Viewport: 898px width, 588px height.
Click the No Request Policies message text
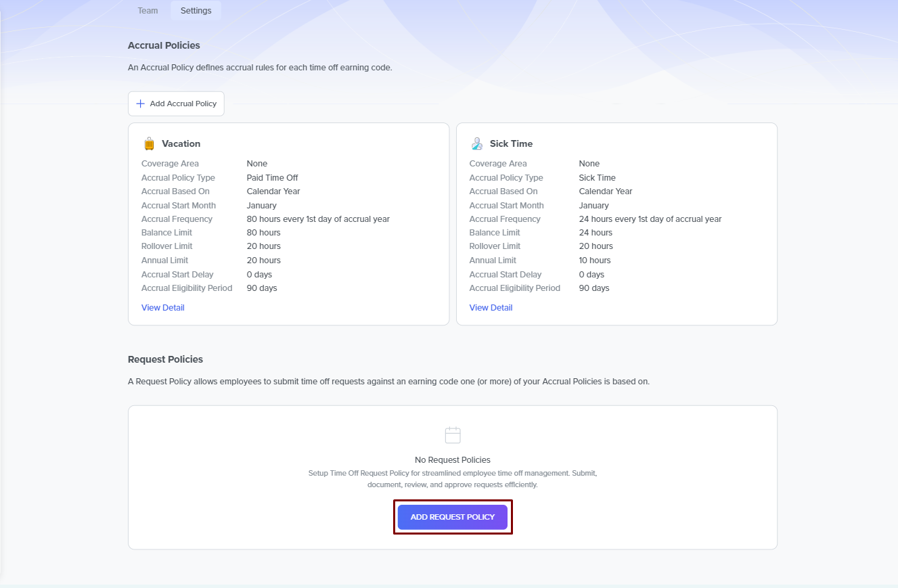[x=452, y=460]
